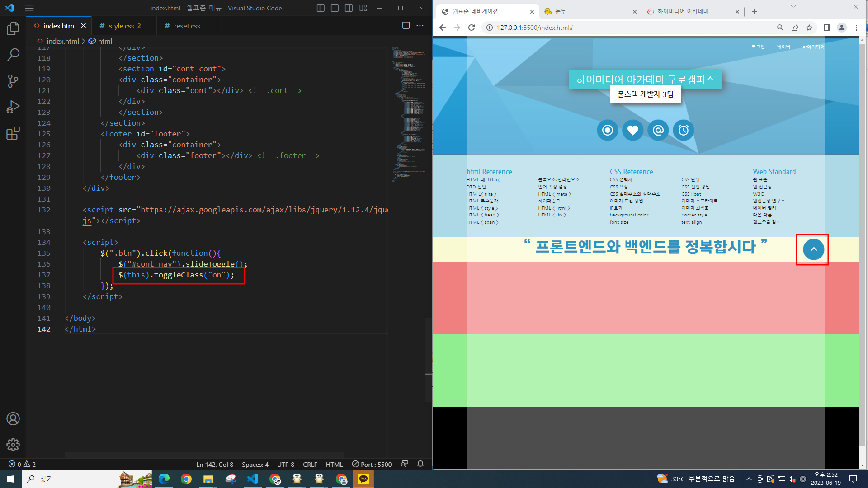The image size is (868, 488).
Task: Click Port : 5500 Live Server button
Action: click(372, 464)
